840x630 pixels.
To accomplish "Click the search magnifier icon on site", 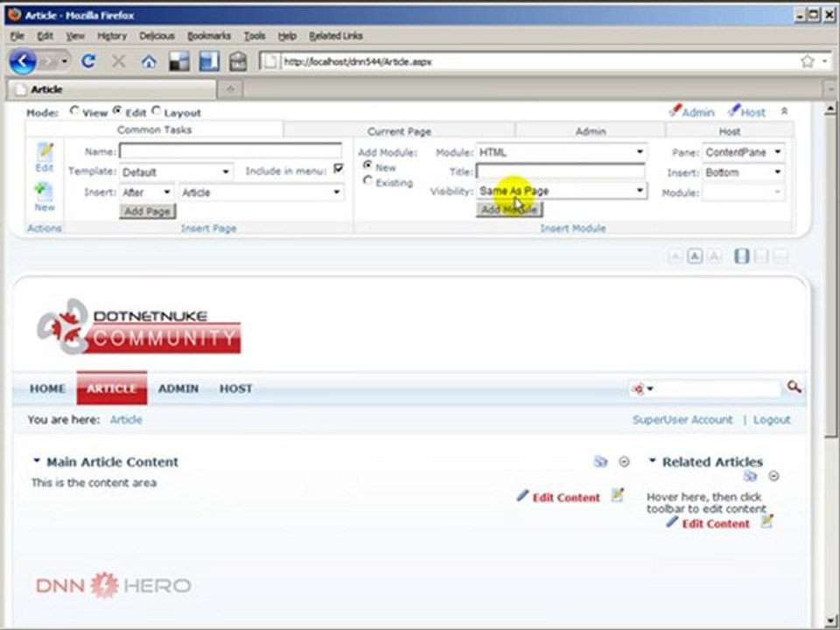I will [794, 388].
